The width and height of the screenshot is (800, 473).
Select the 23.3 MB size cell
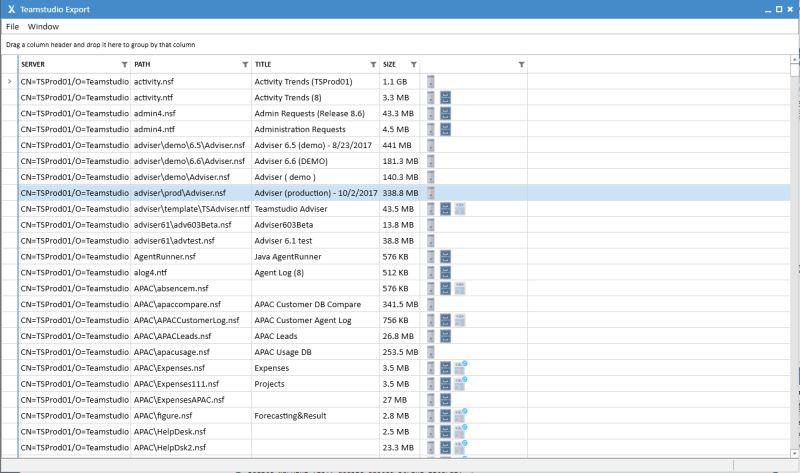[400, 447]
